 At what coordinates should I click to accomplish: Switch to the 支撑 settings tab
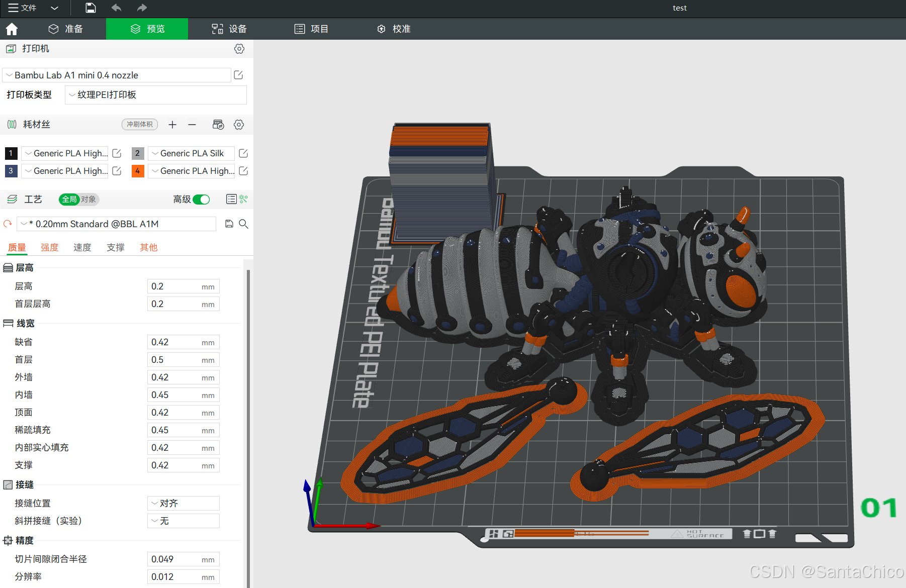point(116,247)
